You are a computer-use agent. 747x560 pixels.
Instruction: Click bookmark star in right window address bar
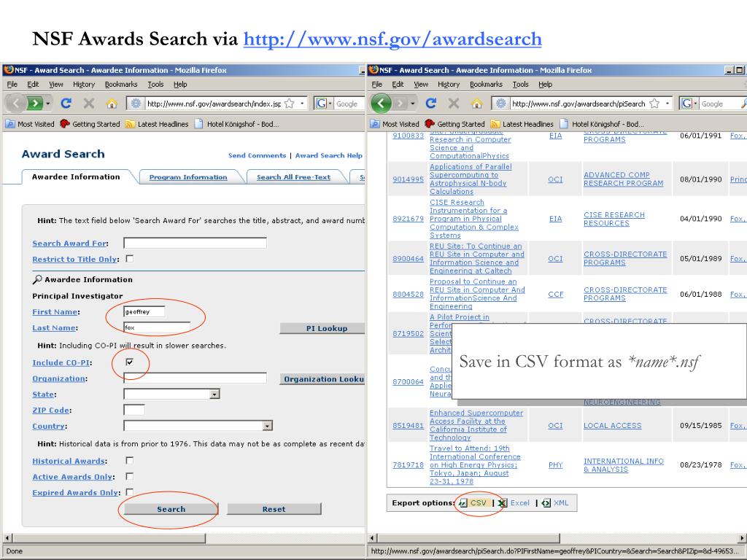[654, 104]
